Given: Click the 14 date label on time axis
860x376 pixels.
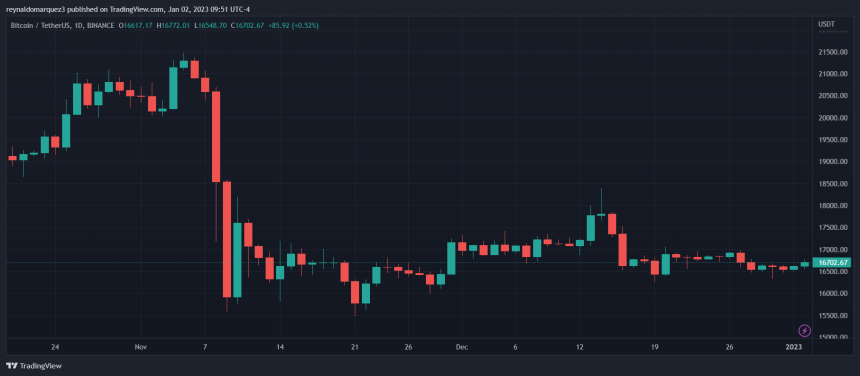Looking at the screenshot, I should click(280, 347).
